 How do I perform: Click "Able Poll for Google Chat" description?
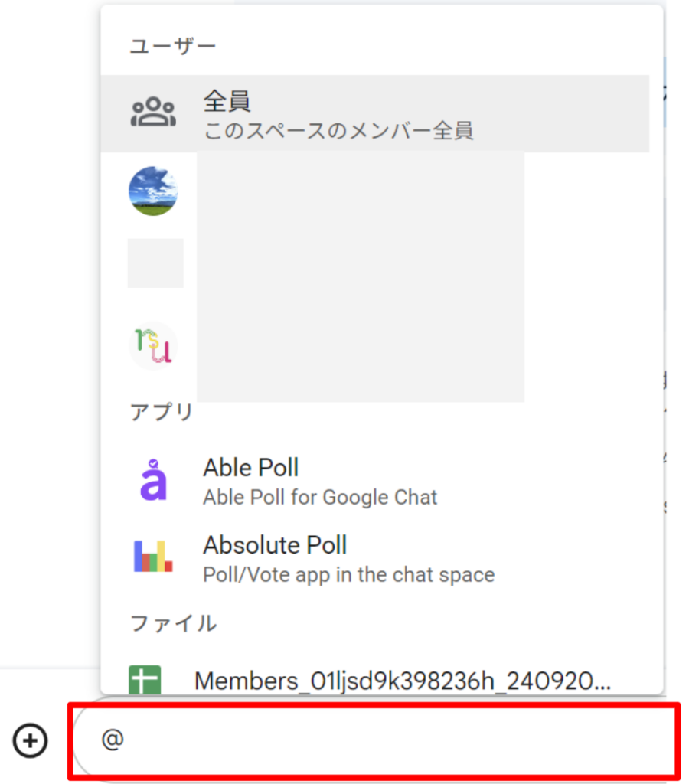click(320, 498)
